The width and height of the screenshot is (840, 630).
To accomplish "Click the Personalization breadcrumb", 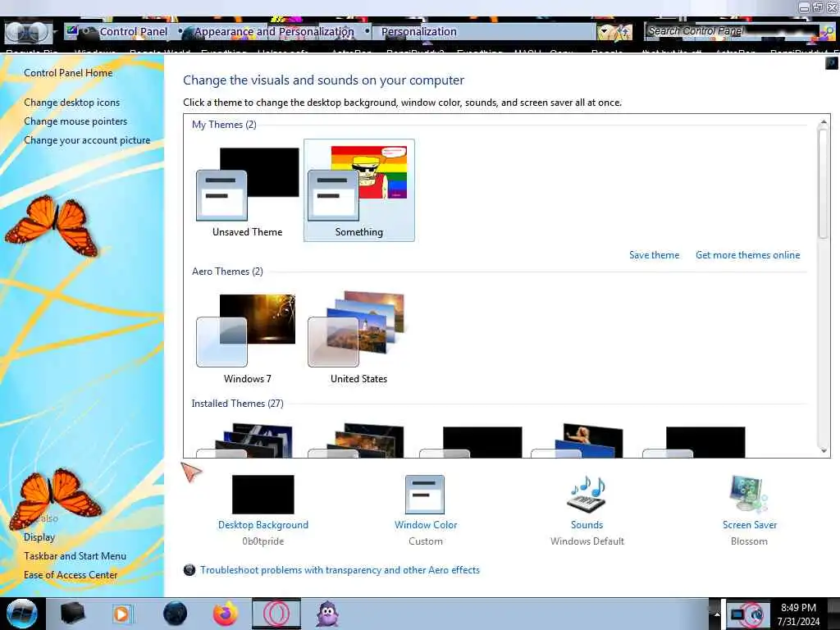I will (419, 32).
